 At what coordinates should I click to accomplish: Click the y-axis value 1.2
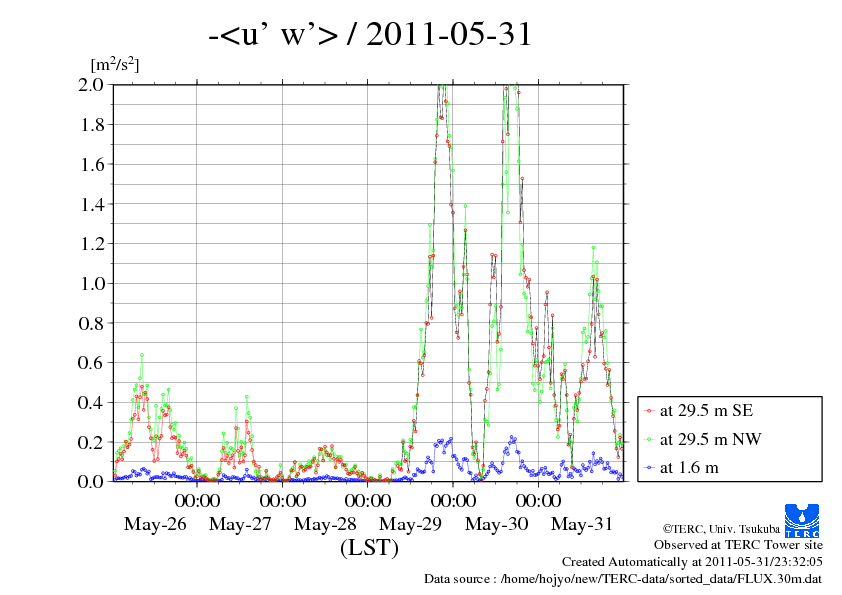click(x=92, y=244)
